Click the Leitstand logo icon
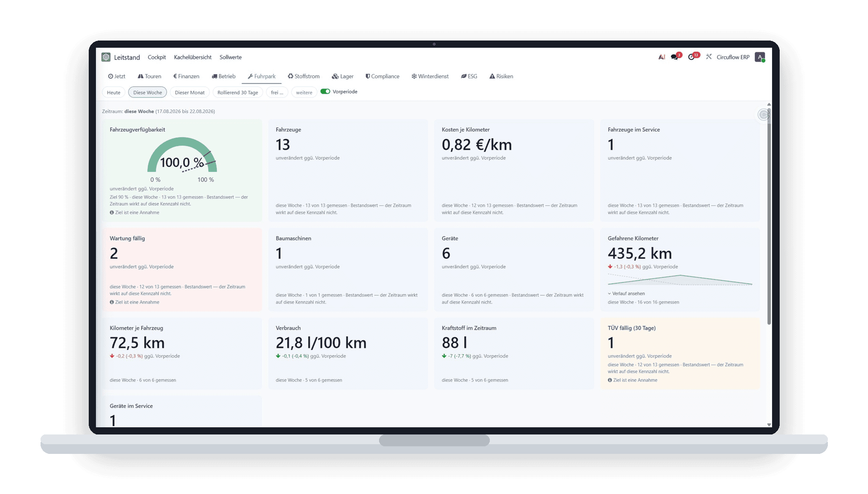 pyautogui.click(x=106, y=57)
